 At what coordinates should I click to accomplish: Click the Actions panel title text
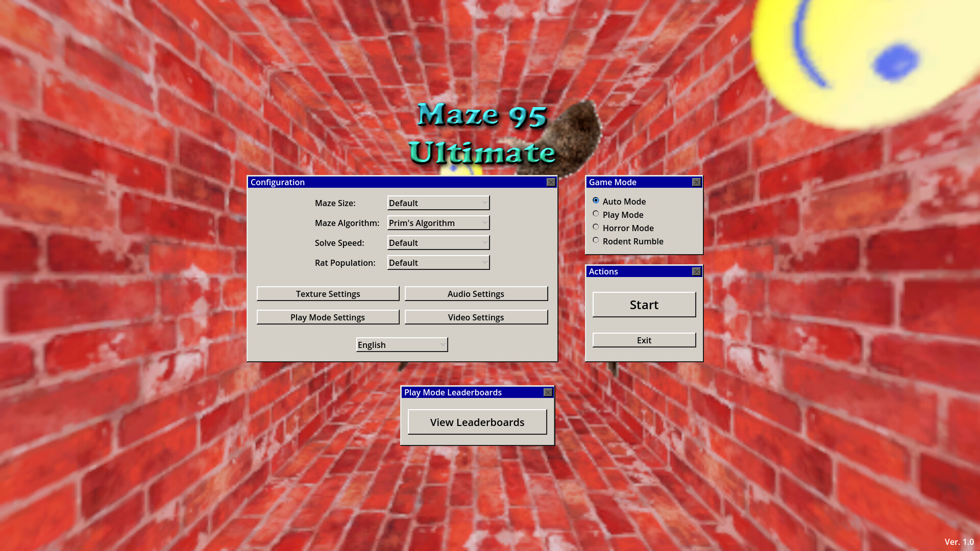click(603, 271)
